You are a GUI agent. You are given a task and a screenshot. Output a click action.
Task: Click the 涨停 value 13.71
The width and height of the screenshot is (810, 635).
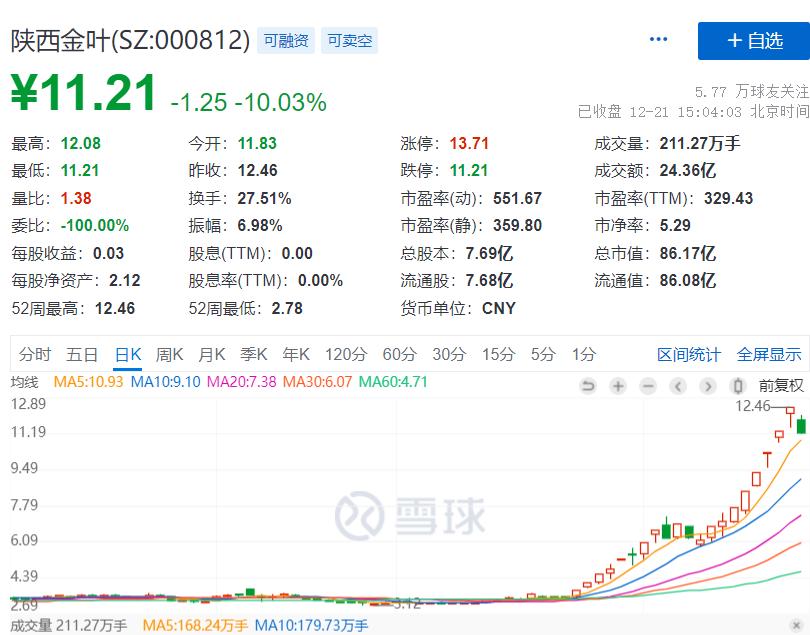(x=469, y=143)
